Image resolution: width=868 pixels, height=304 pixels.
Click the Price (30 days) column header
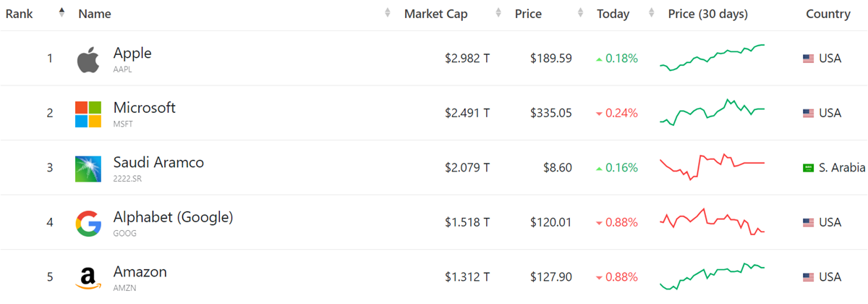[x=708, y=14]
